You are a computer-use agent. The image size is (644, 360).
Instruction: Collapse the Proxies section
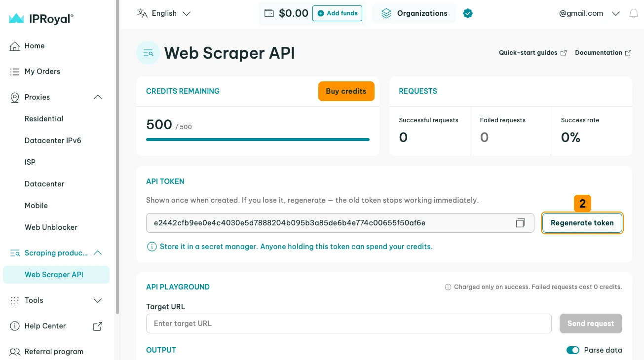pyautogui.click(x=98, y=97)
